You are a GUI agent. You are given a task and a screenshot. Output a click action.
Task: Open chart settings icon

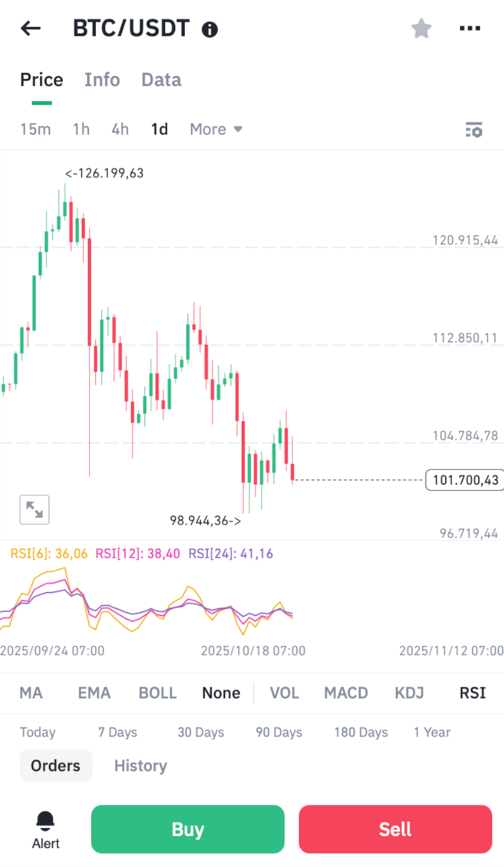(x=474, y=130)
